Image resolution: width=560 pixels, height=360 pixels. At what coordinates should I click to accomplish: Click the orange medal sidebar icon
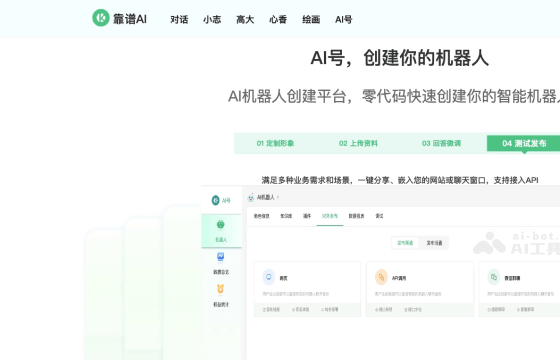pyautogui.click(x=220, y=289)
